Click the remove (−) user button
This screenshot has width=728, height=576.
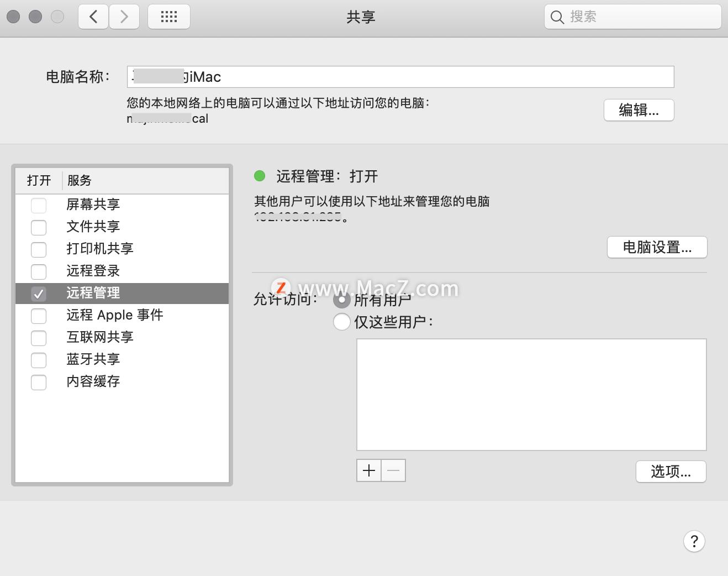(x=393, y=470)
